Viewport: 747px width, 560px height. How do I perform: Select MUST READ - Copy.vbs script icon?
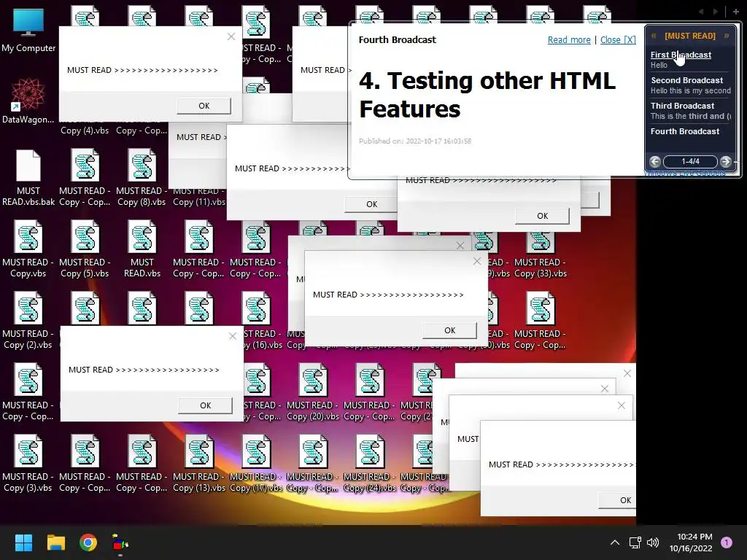tap(28, 249)
